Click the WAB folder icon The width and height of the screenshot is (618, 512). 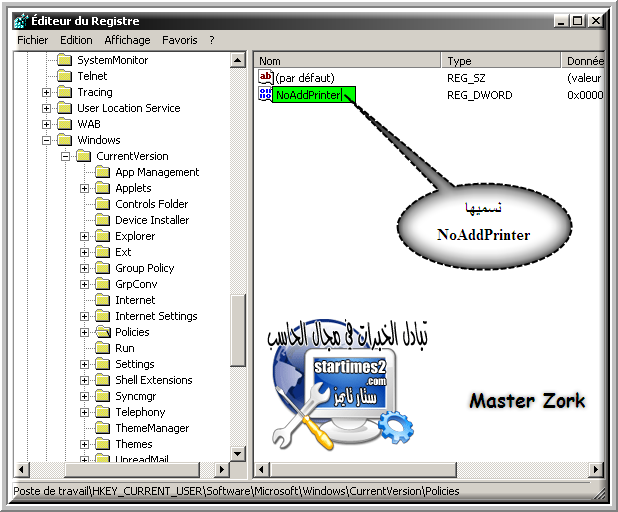click(64, 124)
